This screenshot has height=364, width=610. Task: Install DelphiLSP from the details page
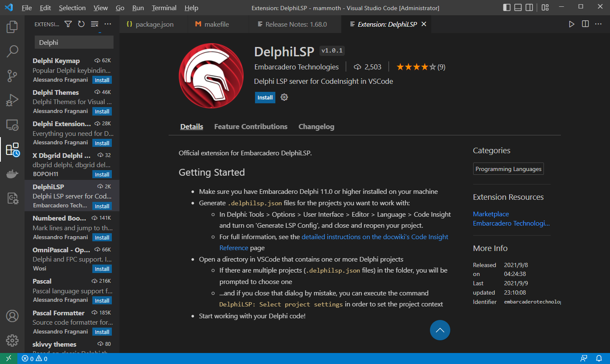pos(265,97)
